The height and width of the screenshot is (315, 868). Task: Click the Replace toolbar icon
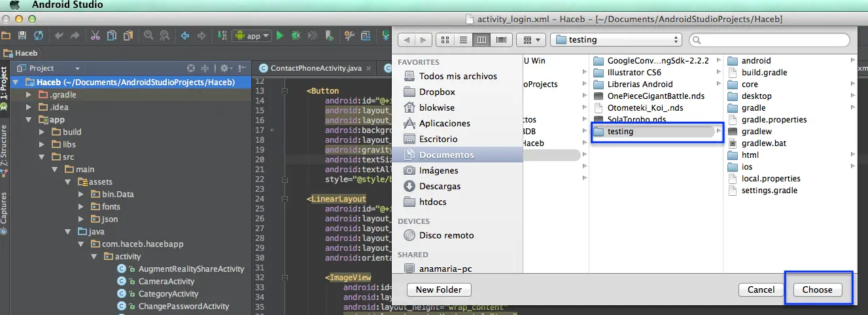[x=164, y=35]
